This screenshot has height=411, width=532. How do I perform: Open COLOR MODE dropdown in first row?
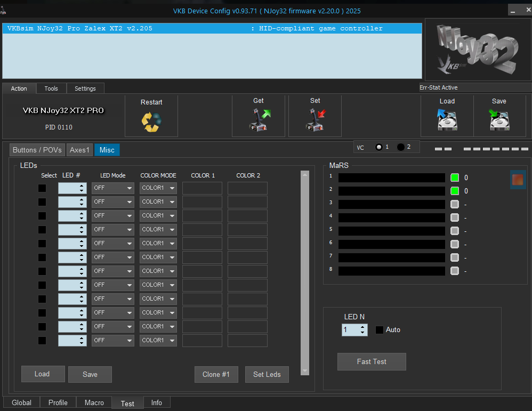point(158,188)
